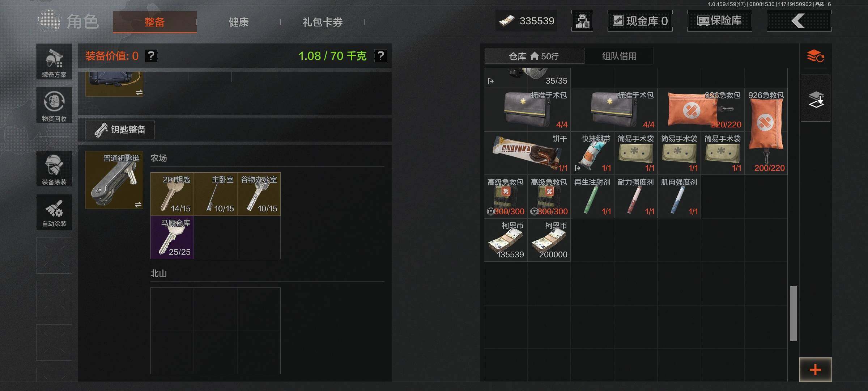The image size is (868, 391).
Task: Open the 物资回收 recycle icon
Action: click(x=54, y=105)
